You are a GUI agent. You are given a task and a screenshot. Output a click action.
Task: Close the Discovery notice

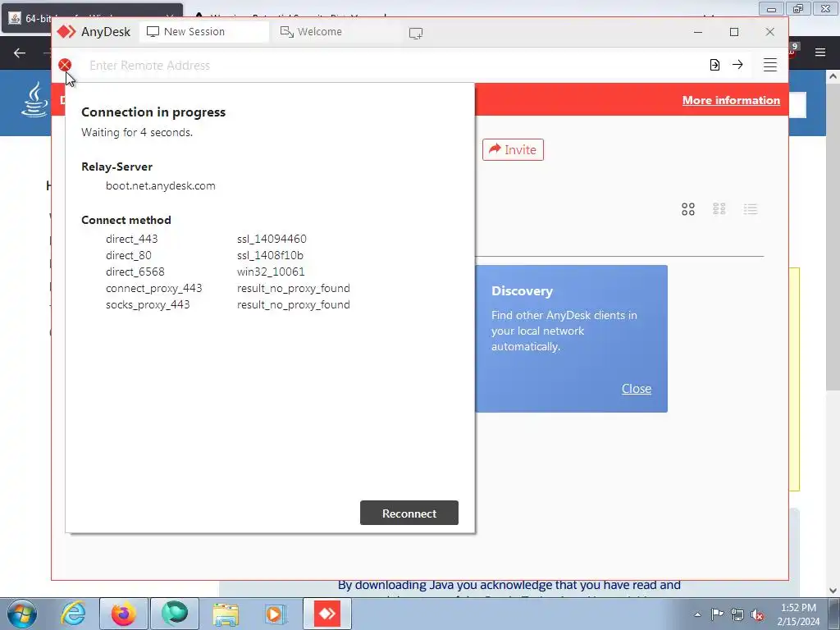click(x=637, y=388)
